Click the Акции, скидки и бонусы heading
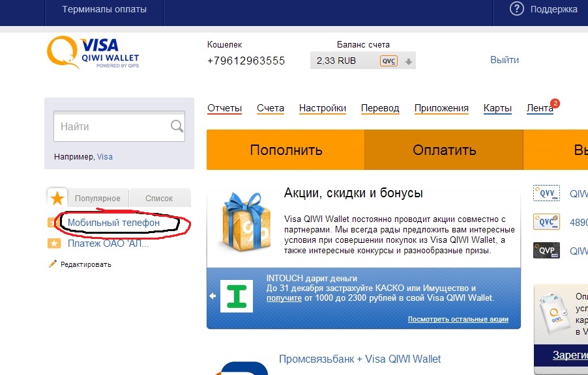Image resolution: width=588 pixels, height=375 pixels. pos(353,193)
